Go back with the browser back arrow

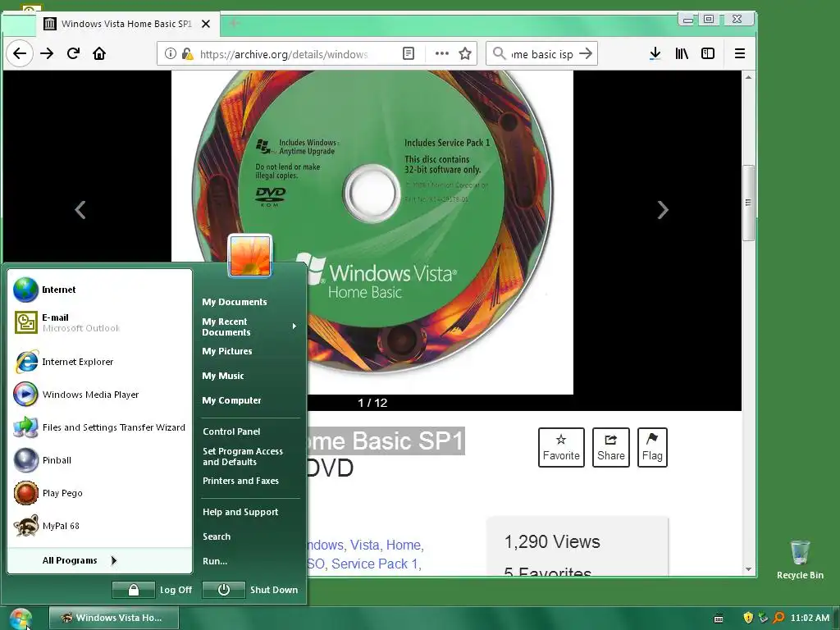coord(20,53)
